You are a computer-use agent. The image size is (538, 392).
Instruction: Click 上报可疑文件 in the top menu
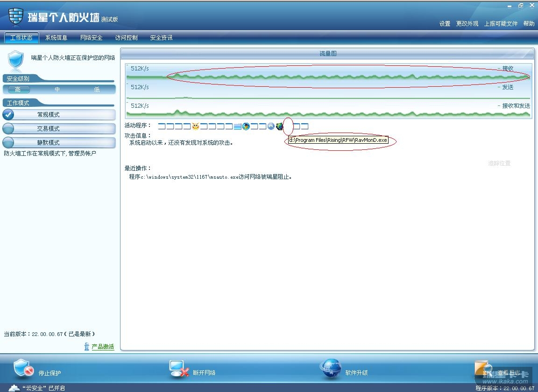(501, 24)
